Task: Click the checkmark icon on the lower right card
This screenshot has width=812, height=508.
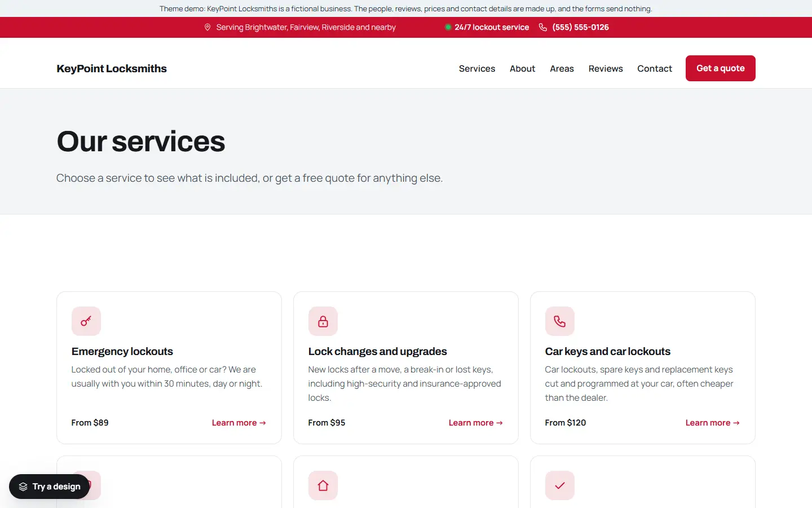Action: (x=560, y=485)
